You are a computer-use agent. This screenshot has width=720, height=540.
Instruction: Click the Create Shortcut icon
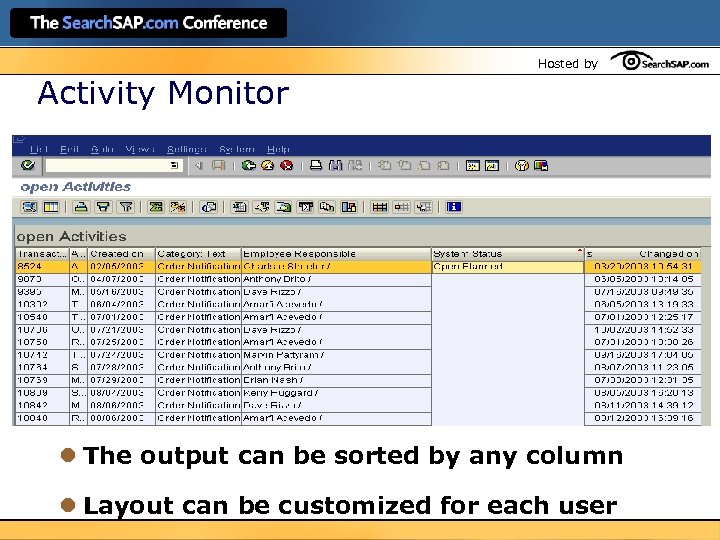coord(492,165)
